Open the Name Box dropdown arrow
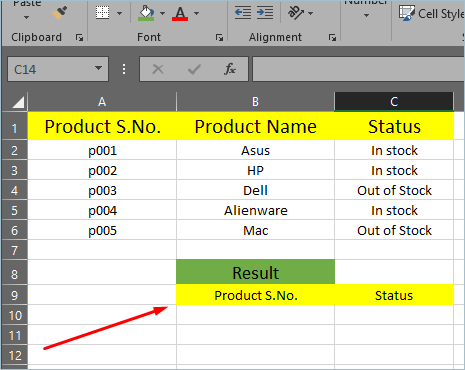 [x=98, y=68]
